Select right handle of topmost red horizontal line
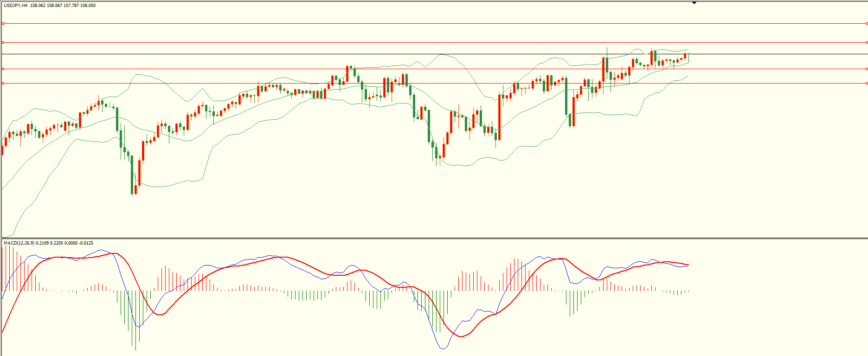Image resolution: width=868 pixels, height=356 pixels. [866, 23]
